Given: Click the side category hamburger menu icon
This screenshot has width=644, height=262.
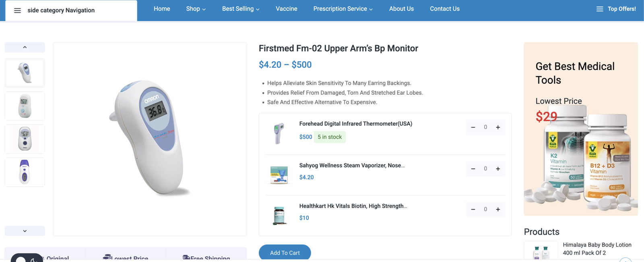Looking at the screenshot, I should pyautogui.click(x=17, y=10).
